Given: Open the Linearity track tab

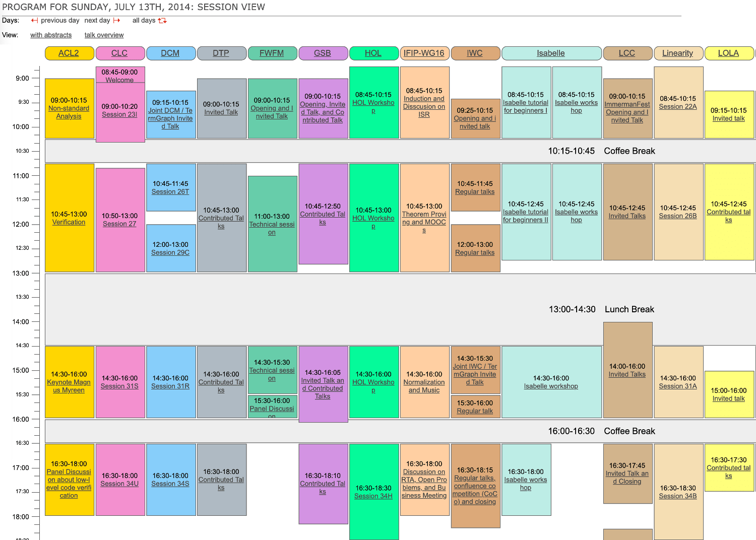Looking at the screenshot, I should [678, 53].
